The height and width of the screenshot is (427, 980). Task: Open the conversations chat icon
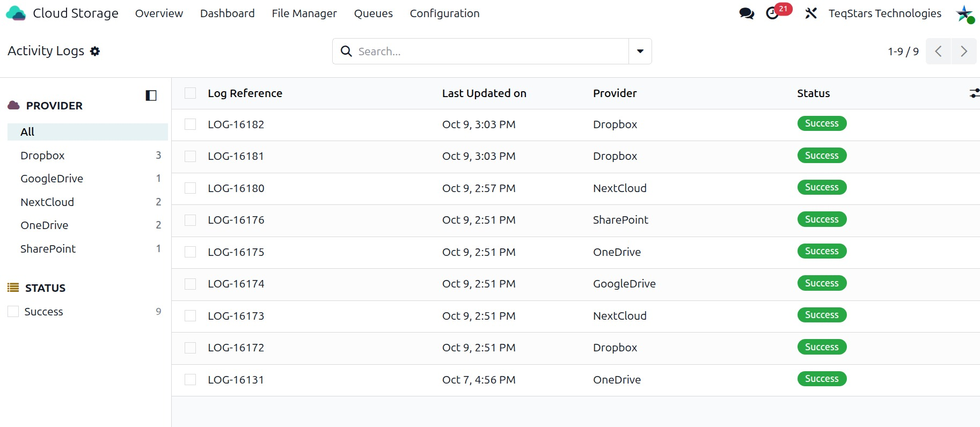(x=747, y=13)
